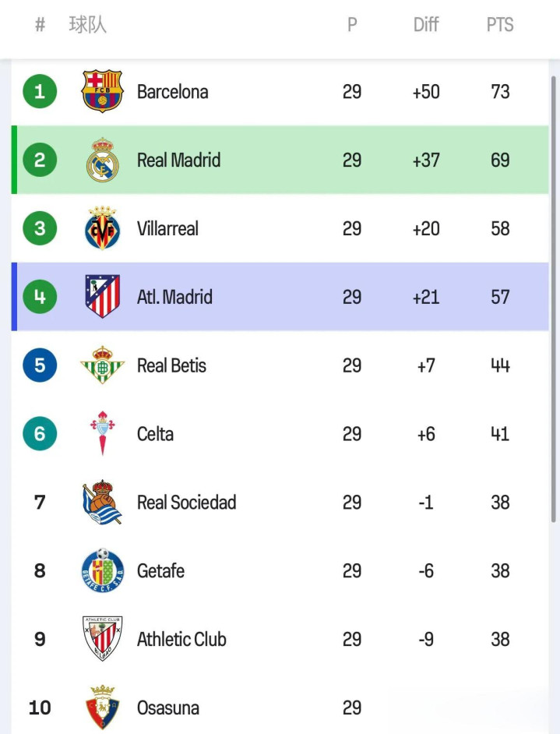Select the Villarreal team name

(167, 229)
